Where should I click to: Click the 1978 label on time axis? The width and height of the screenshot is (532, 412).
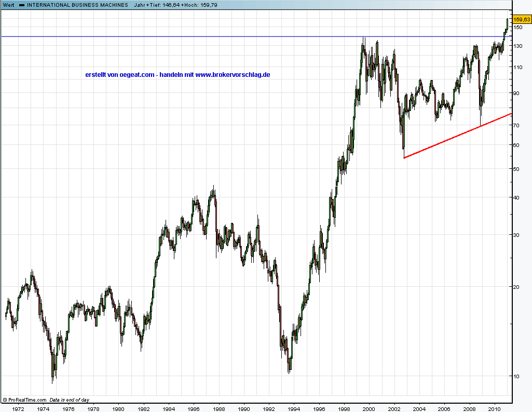[93, 408]
